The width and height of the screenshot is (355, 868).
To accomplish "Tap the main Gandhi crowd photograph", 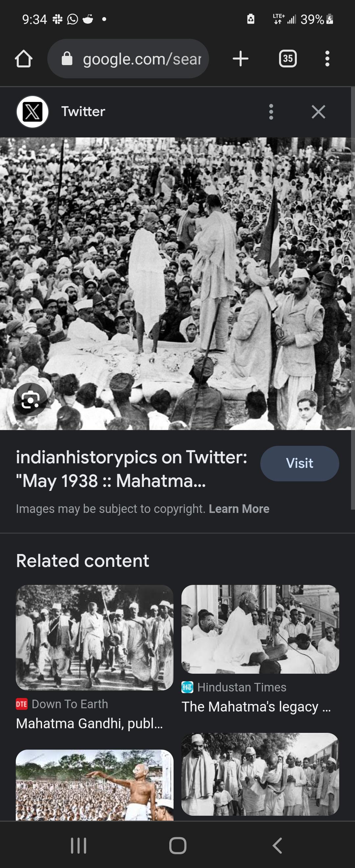I will coord(175,283).
